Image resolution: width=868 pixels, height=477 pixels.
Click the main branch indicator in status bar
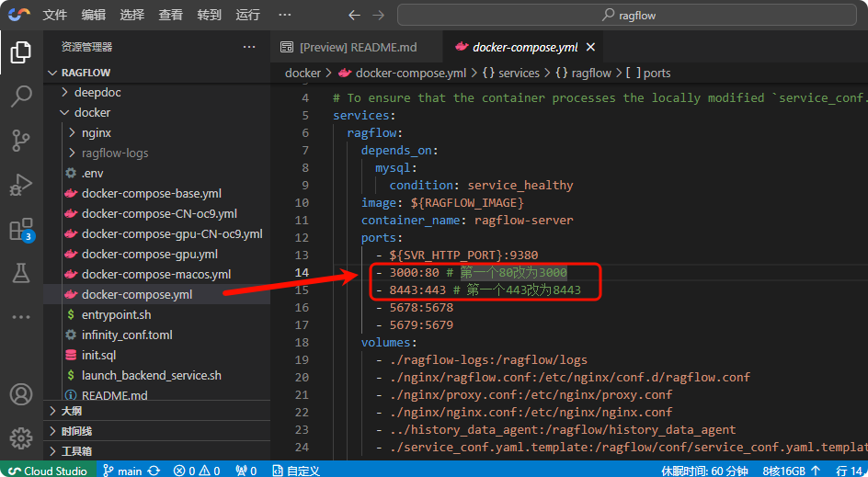[x=129, y=471]
